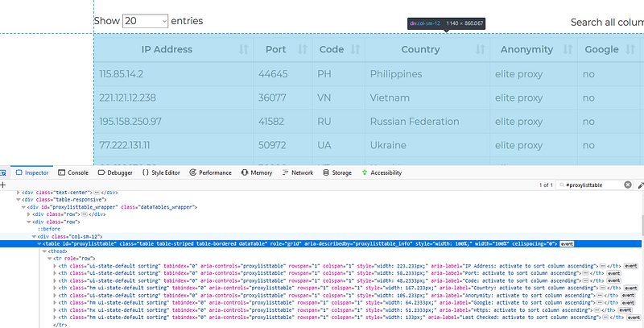Click event badge on proxylisttable table
Viewport: 644px width, 328px height.
pos(567,243)
